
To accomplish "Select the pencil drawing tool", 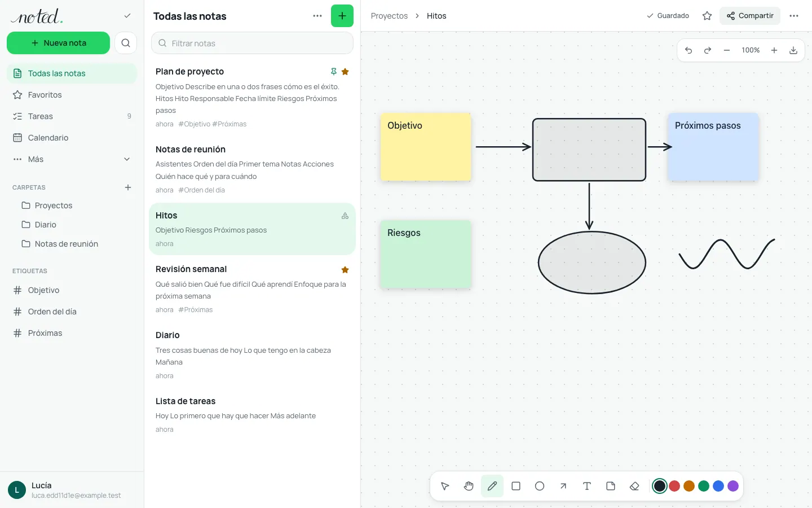I will (x=492, y=486).
